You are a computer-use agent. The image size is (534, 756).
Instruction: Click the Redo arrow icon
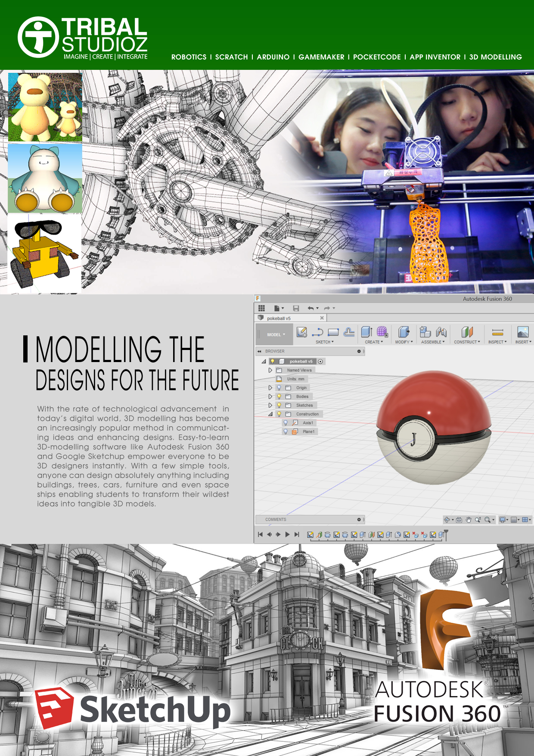tap(327, 308)
